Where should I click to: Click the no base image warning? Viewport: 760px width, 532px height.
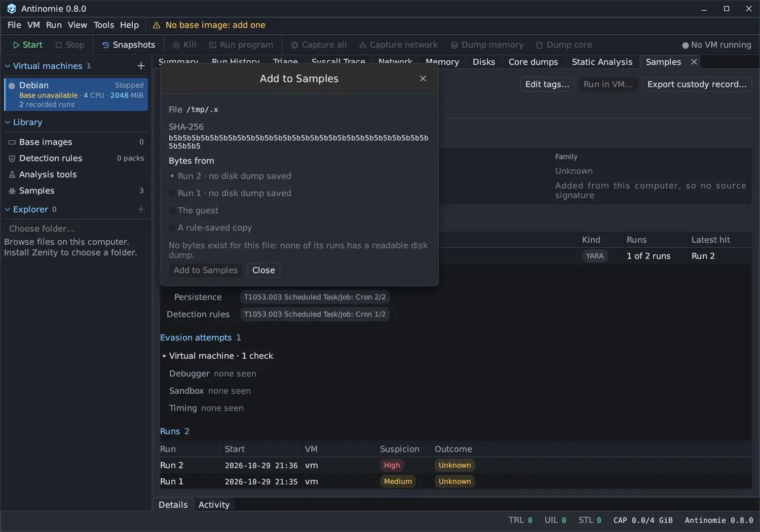[209, 25]
